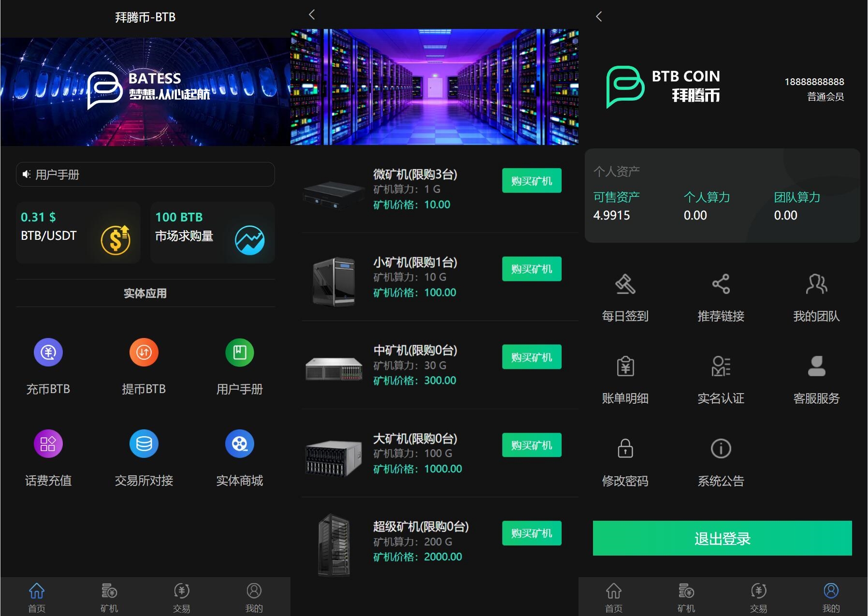Click the 0.31 $ price text
The width and height of the screenshot is (868, 616).
coord(38,217)
